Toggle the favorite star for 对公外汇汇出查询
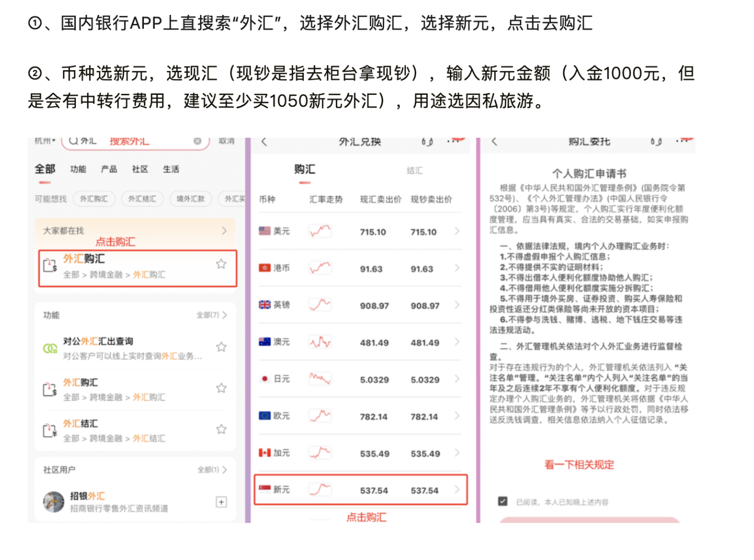This screenshot has height=560, width=754. (221, 347)
